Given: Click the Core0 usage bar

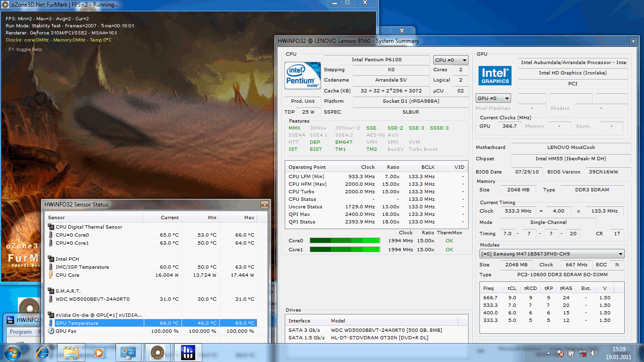Looking at the screenshot, I should click(345, 240).
